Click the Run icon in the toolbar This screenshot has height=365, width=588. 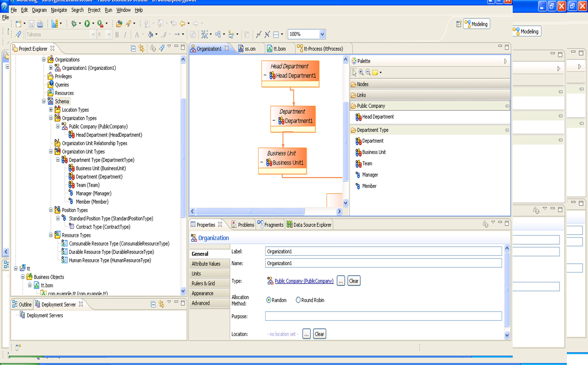point(88,23)
